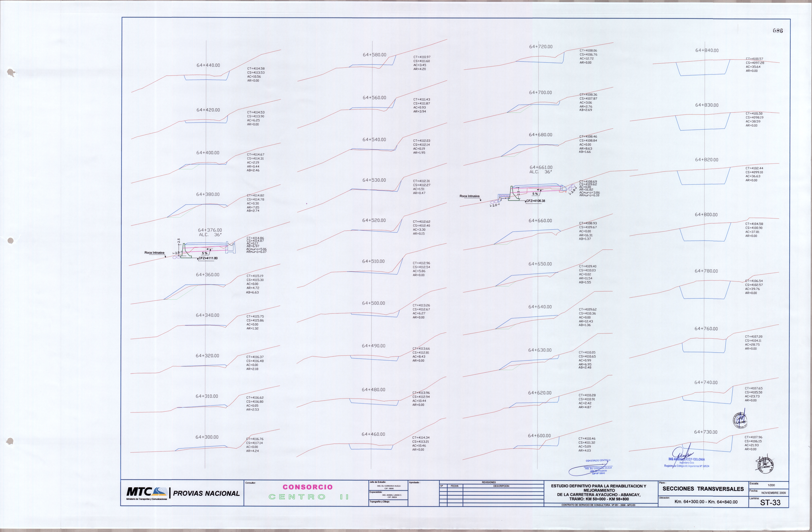The height and width of the screenshot is (532, 812).
Task: Click the CT=4114.58 elevation value
Action: pos(256,69)
